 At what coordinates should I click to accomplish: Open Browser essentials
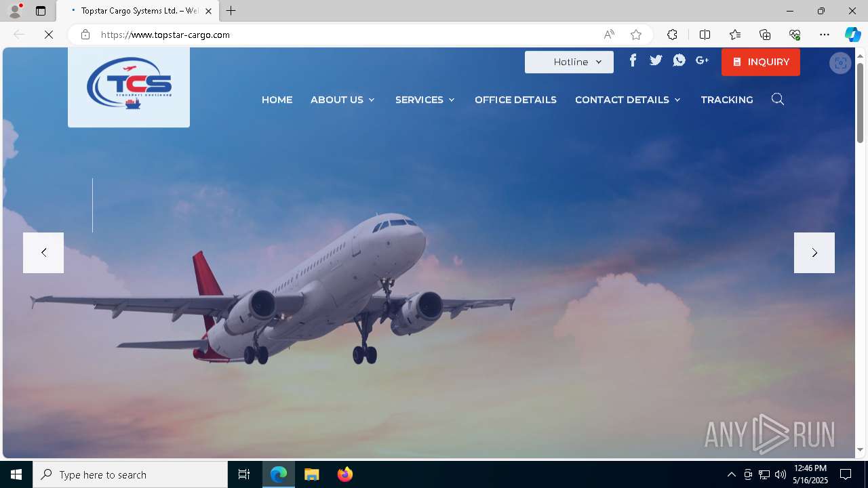coord(795,35)
